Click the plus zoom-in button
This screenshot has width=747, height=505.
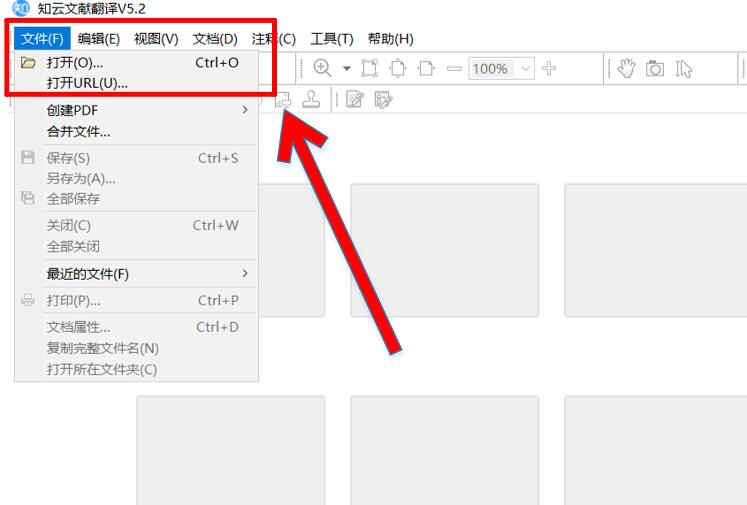(x=549, y=68)
